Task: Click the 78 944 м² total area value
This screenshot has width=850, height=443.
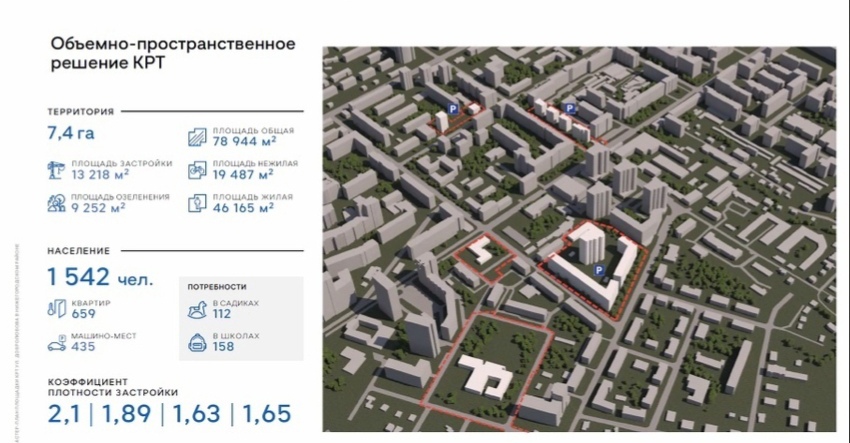Action: pos(243,141)
